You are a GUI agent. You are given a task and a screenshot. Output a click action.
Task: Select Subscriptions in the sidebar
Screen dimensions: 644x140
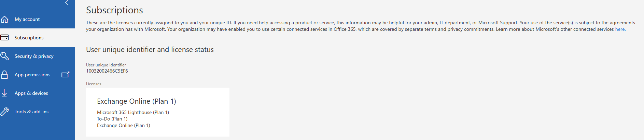(29, 38)
